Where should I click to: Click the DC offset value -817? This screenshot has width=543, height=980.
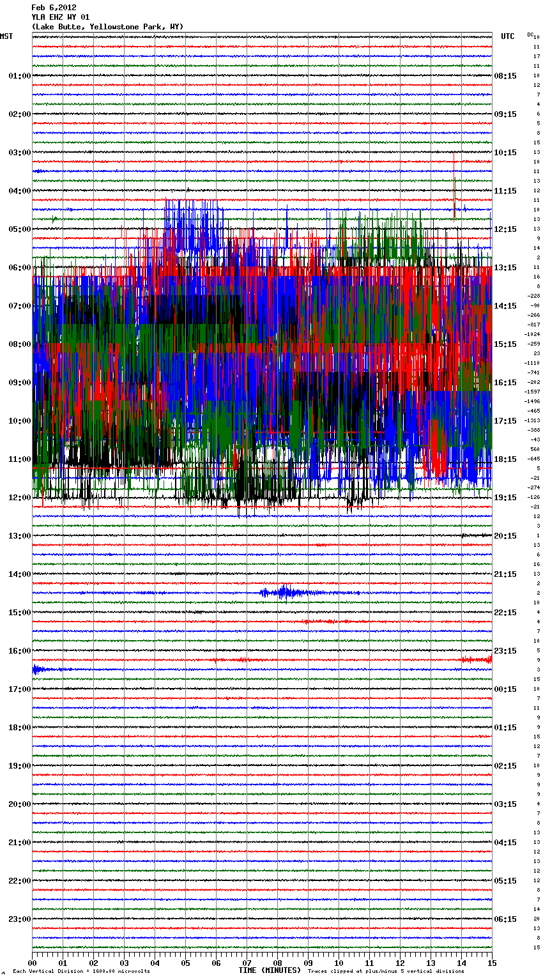533,325
